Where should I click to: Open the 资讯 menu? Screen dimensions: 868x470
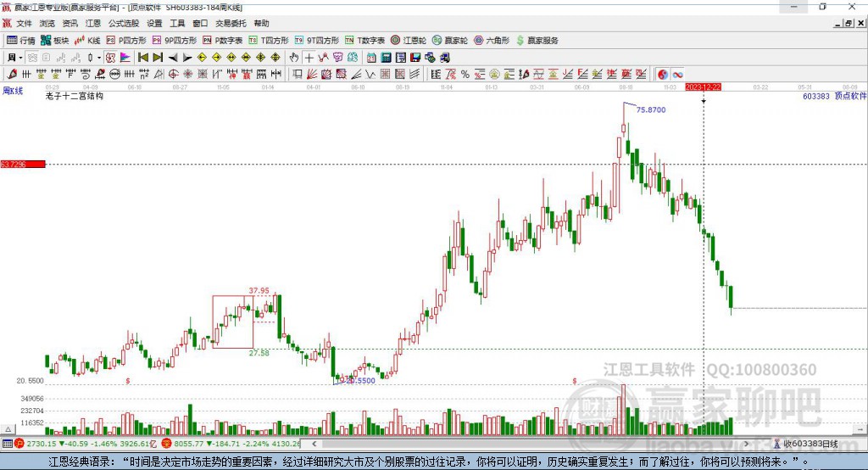tap(70, 23)
